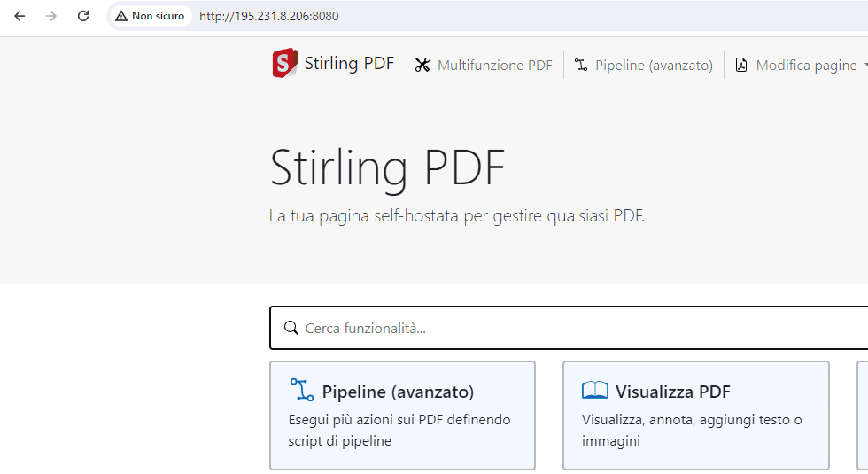Reload the page with refresh icon
The height and width of the screenshot is (474, 868).
pyautogui.click(x=83, y=16)
